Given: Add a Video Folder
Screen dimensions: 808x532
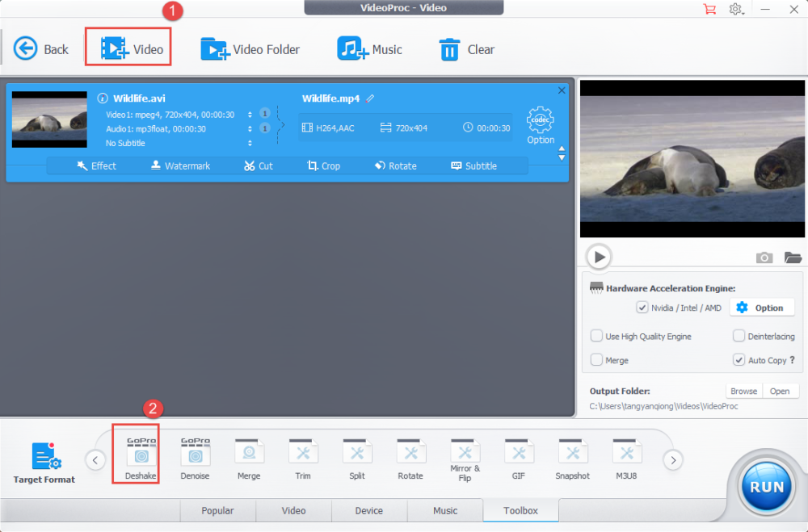Looking at the screenshot, I should [250, 49].
